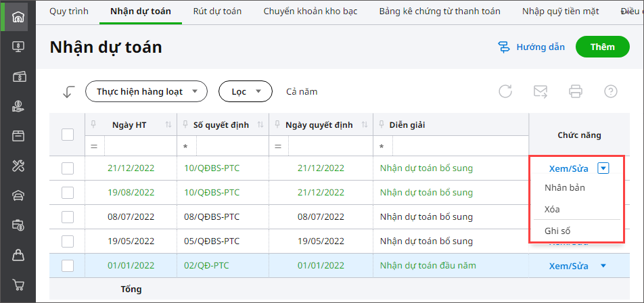Click the wallet icon in the sidebar
Viewport: 644px width, 303px height.
[19, 76]
